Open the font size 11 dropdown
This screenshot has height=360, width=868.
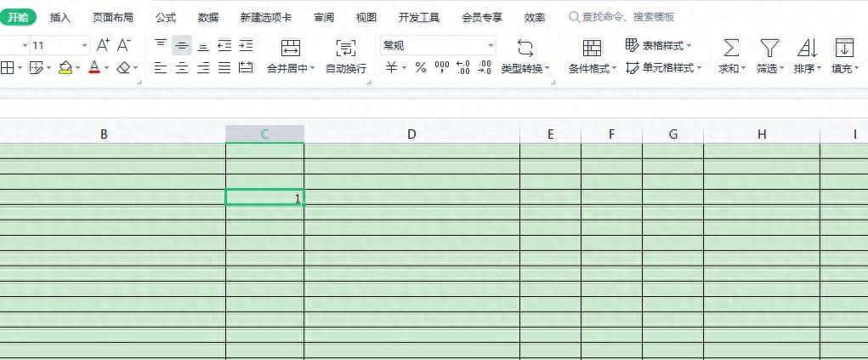pos(85,45)
